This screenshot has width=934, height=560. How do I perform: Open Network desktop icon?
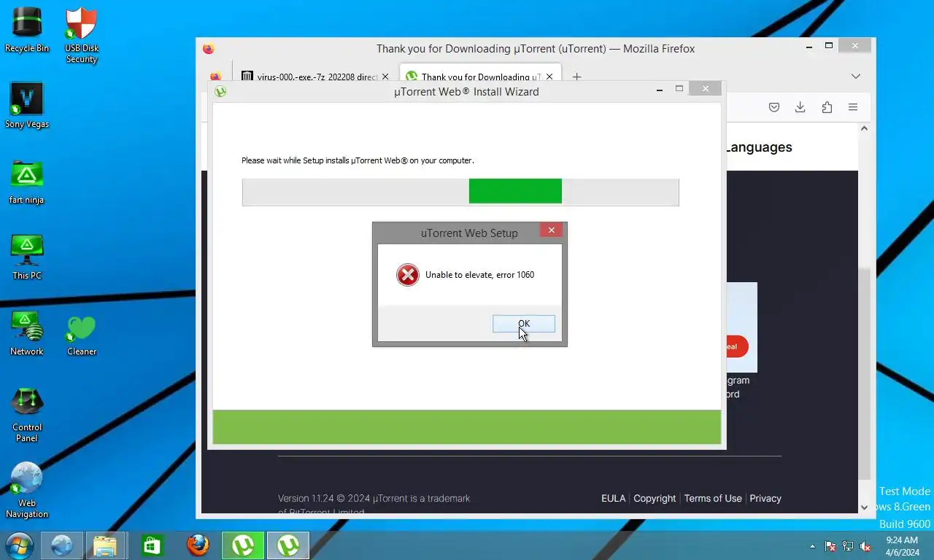point(27,333)
